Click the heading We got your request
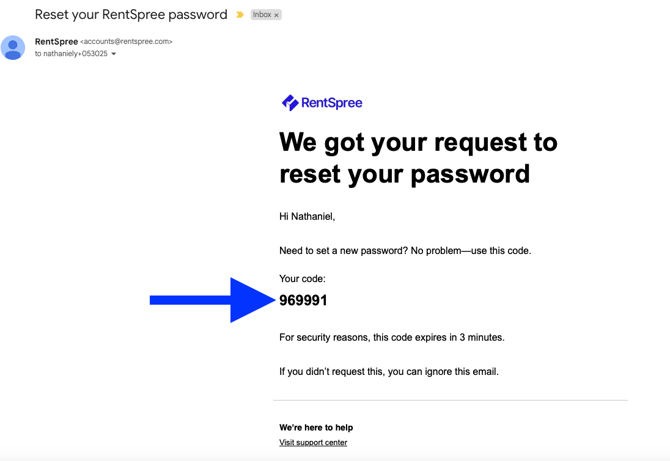 coord(418,158)
